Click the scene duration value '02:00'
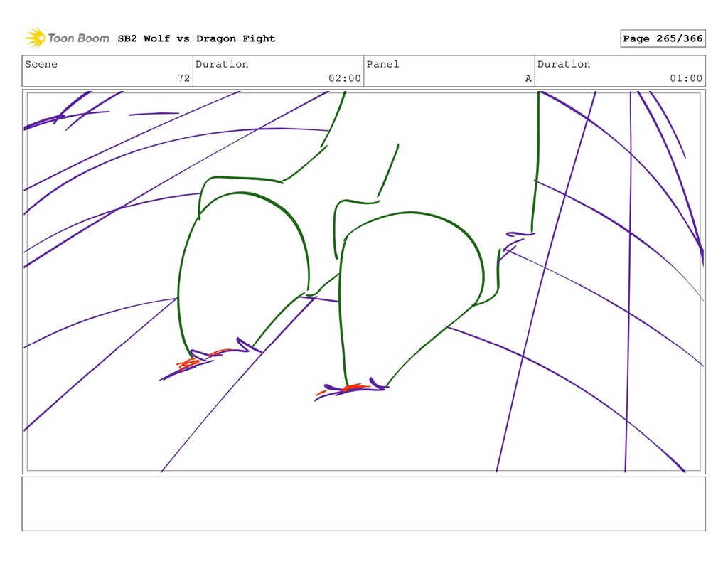Viewport: 728px width, 564px height. click(345, 78)
